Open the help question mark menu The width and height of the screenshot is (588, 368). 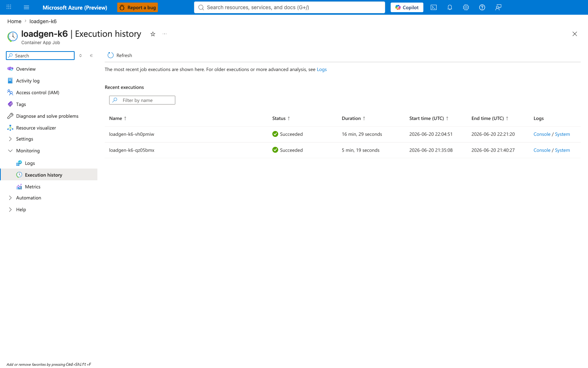pyautogui.click(x=482, y=7)
